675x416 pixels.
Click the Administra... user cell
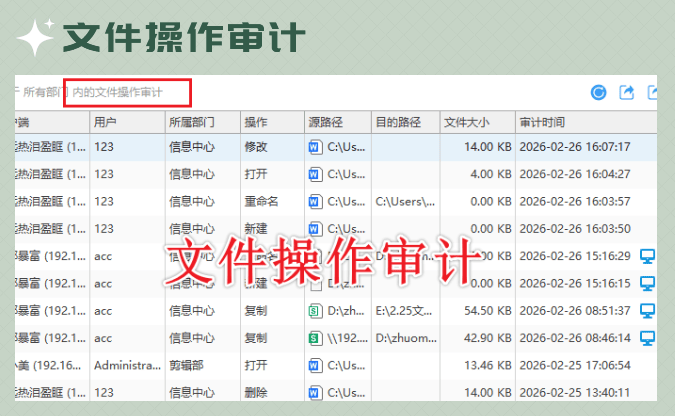127,366
